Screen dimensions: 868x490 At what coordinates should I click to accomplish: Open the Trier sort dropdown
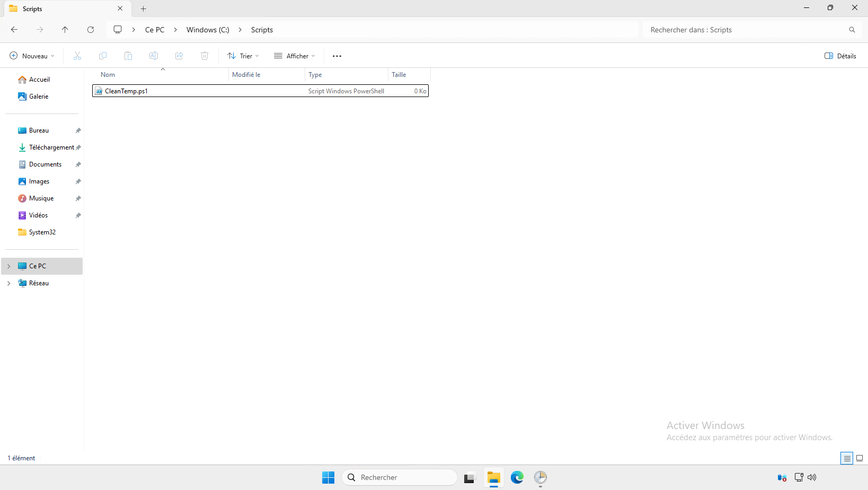click(243, 56)
